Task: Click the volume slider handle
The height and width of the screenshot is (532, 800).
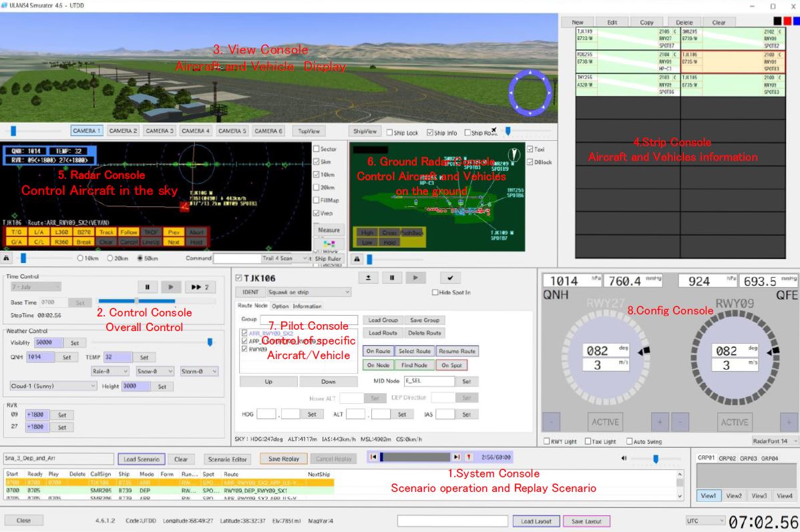Action: pos(656,459)
